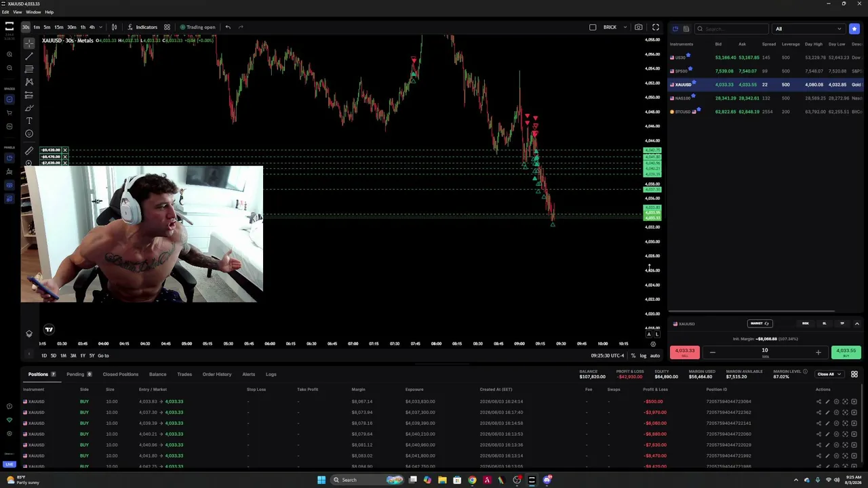The height and width of the screenshot is (488, 868).
Task: Select the brush drawing tool
Action: tap(29, 108)
